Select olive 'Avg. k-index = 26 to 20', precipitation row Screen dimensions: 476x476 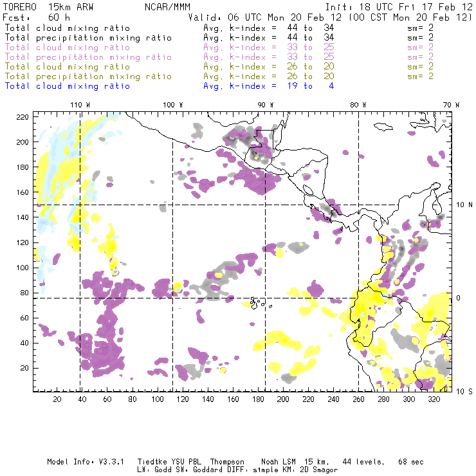pyautogui.click(x=269, y=76)
